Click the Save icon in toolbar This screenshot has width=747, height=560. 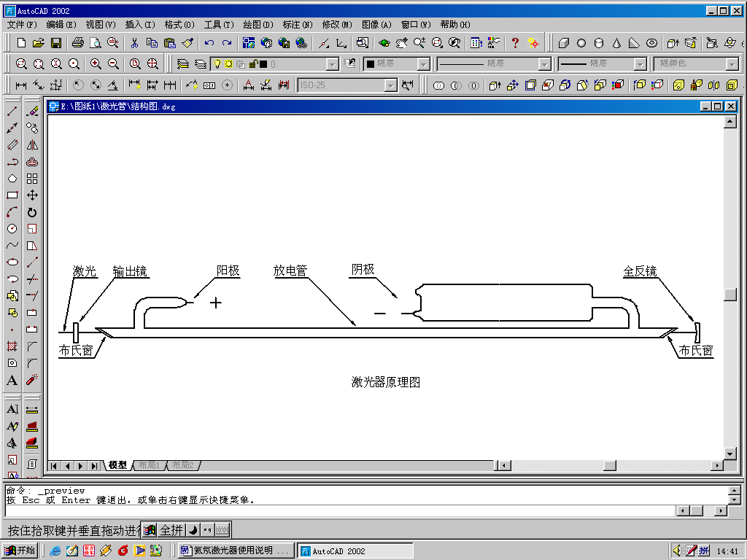(x=56, y=43)
